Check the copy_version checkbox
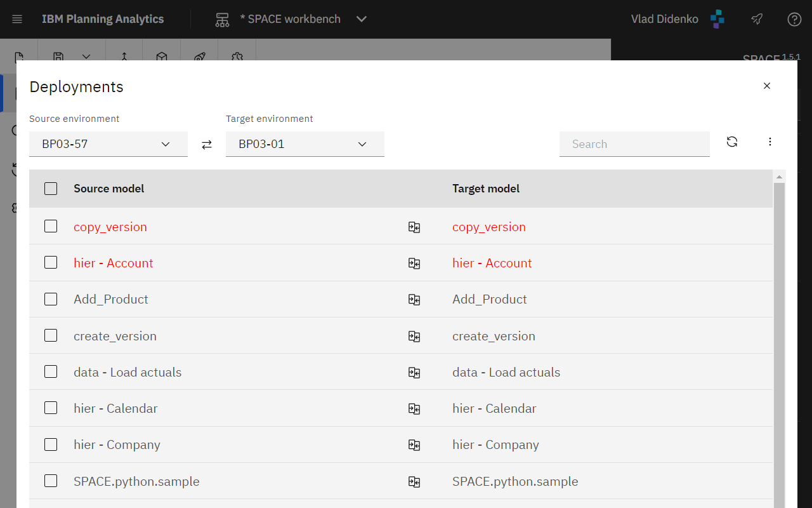 (51, 226)
